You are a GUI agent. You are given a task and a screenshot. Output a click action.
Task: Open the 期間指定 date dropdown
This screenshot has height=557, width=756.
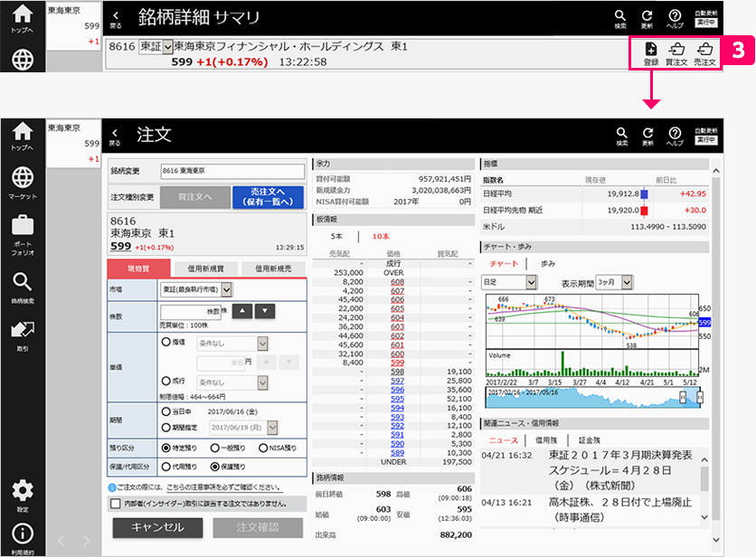click(x=243, y=428)
